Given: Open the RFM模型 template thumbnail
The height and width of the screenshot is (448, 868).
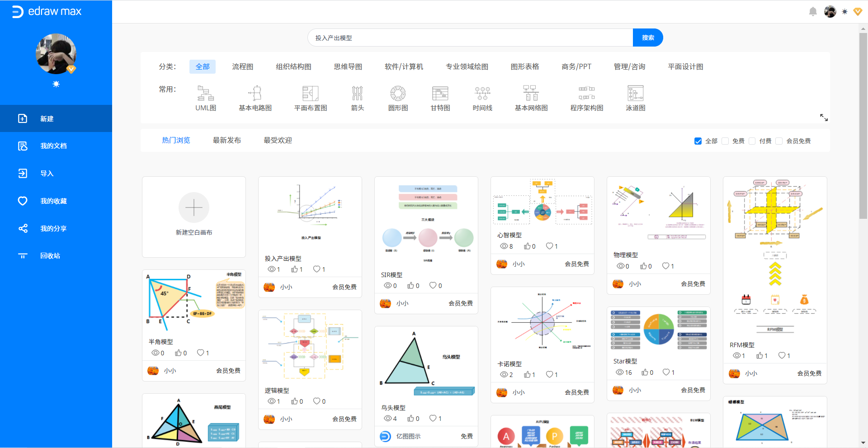Looking at the screenshot, I should click(x=775, y=255).
